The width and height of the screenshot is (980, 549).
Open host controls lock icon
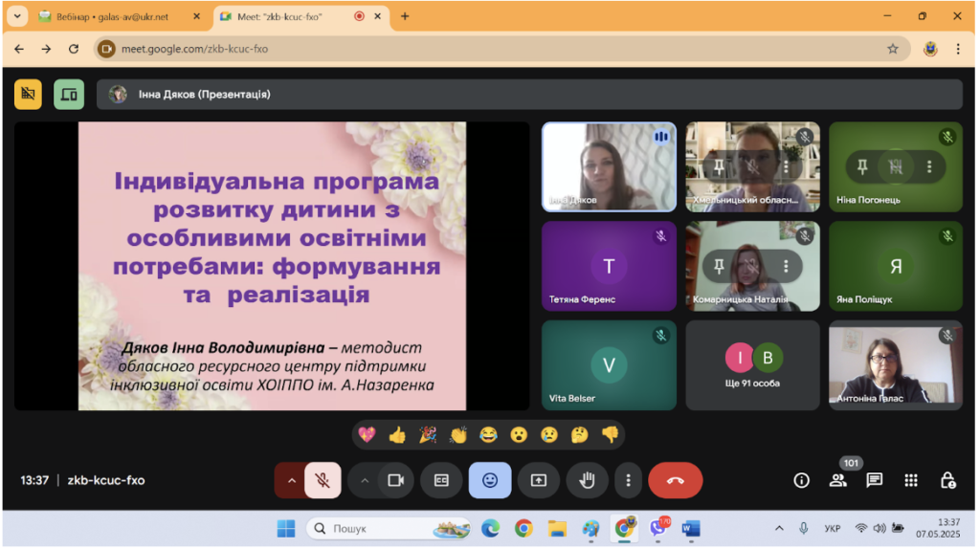pos(948,481)
